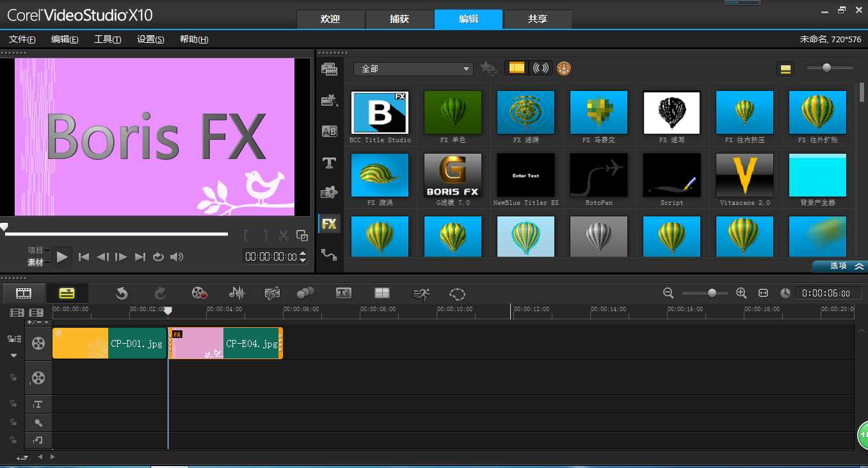Viewport: 868px width, 468px height.
Task: Click the project duration clock icon
Action: 785,293
